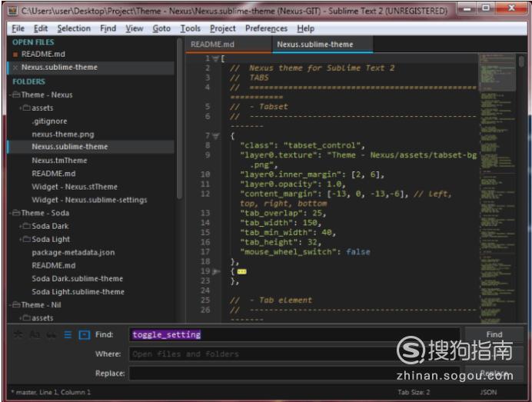Open nexus-theme.png from the sidebar
532x402 pixels.
(63, 135)
